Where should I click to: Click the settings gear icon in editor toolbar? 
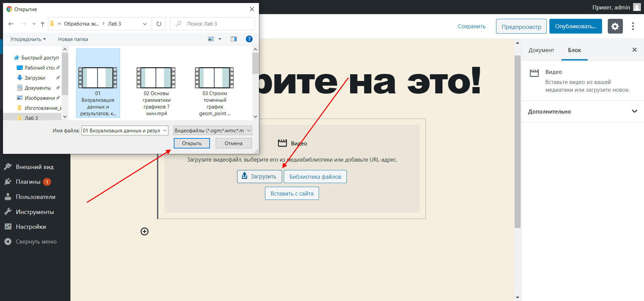[x=615, y=27]
